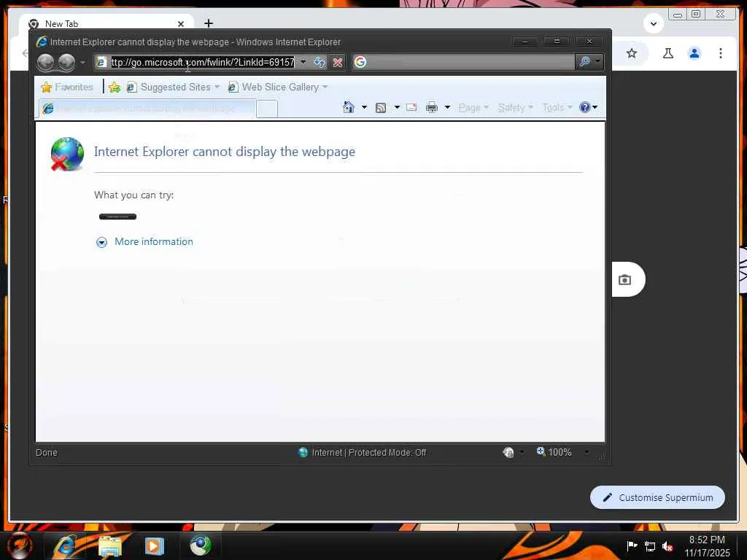Open the search provider options dropdown
This screenshot has width=747, height=560.
(x=597, y=62)
